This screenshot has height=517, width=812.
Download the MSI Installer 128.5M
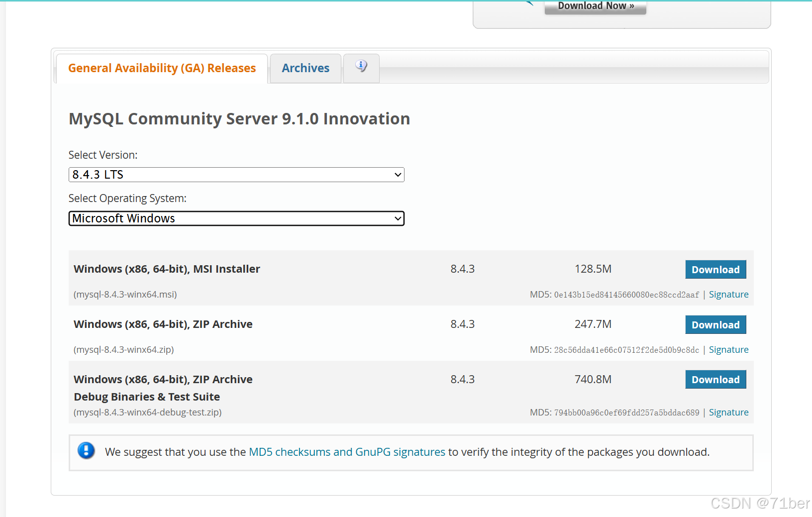click(x=715, y=269)
